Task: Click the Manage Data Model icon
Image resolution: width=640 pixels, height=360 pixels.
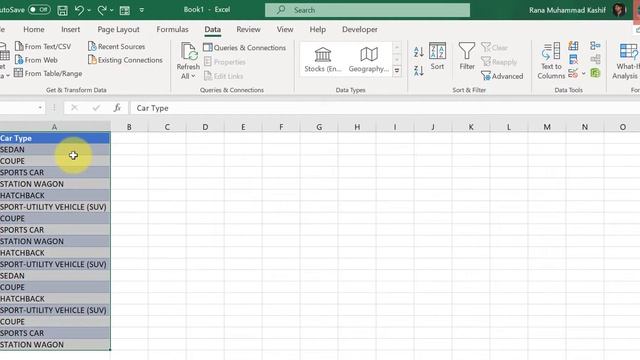Action: [595, 73]
